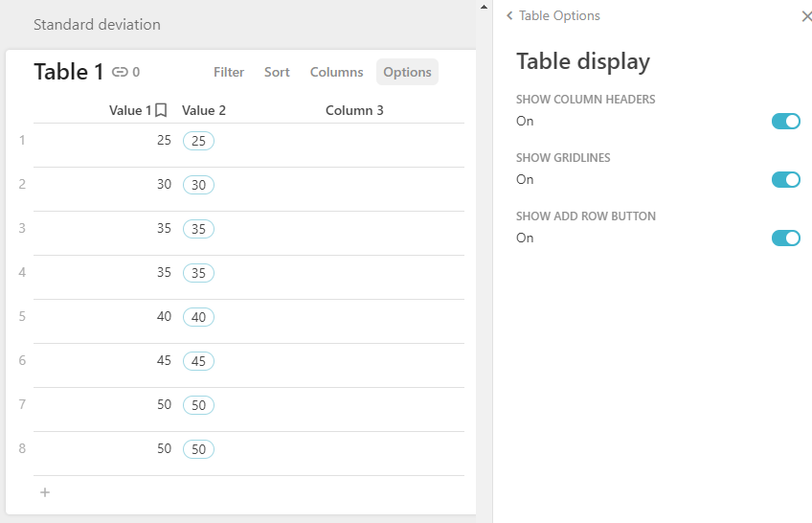This screenshot has height=523, width=812.
Task: Click the Value 1 column header
Action: pos(129,110)
